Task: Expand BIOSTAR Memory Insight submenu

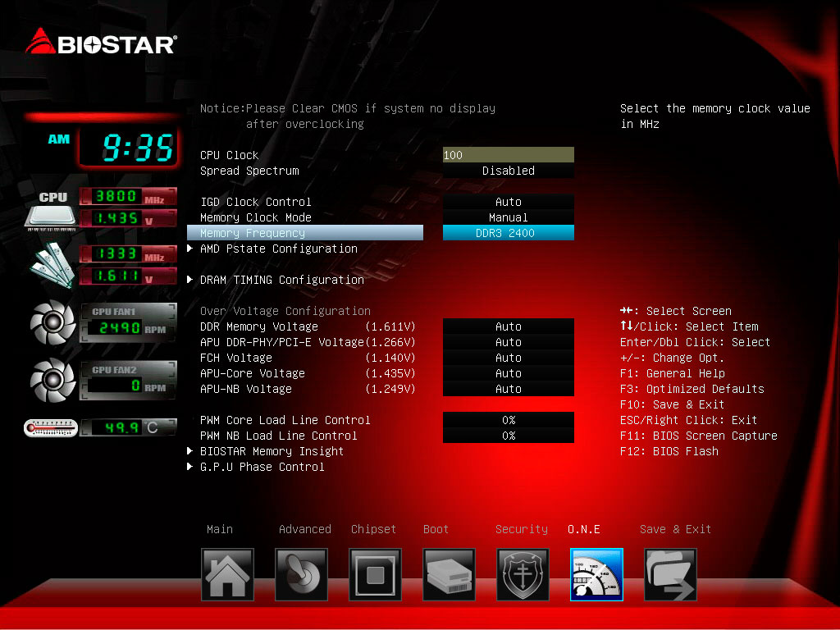Action: coord(271,451)
